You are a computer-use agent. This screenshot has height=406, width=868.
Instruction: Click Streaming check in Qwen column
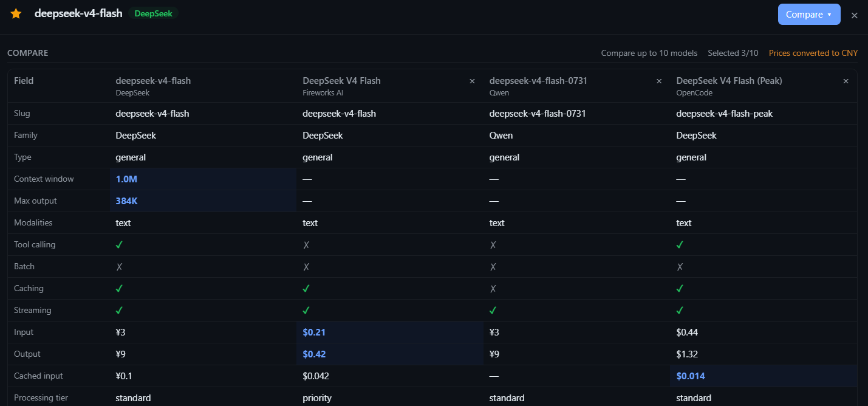[x=493, y=310]
